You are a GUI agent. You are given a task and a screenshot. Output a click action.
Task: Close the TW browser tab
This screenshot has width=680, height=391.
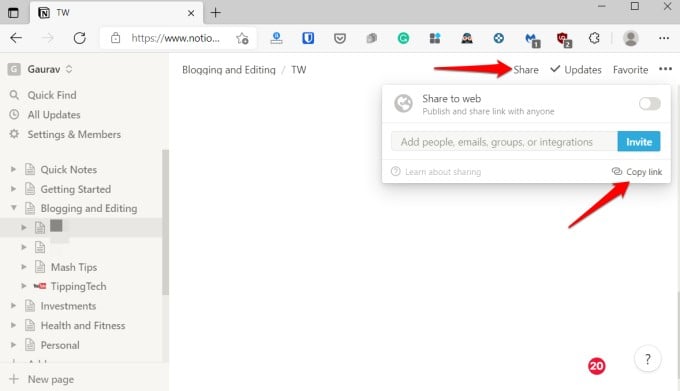(191, 13)
